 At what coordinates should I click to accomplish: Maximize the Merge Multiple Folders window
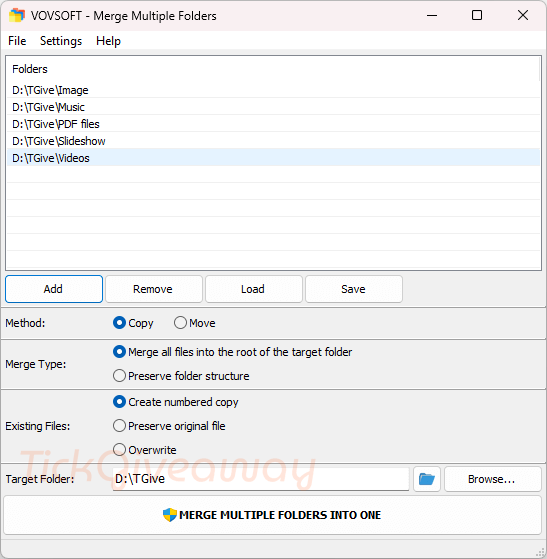tap(477, 16)
